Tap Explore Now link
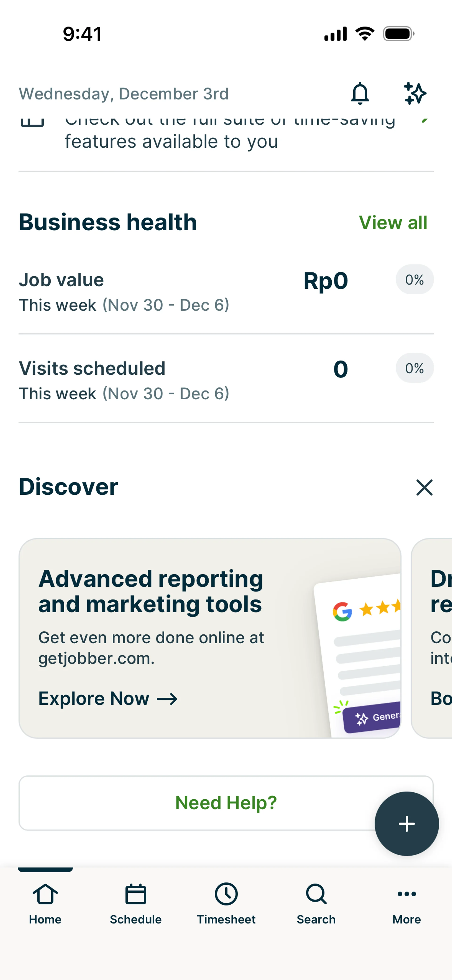The height and width of the screenshot is (980, 452). tap(108, 698)
